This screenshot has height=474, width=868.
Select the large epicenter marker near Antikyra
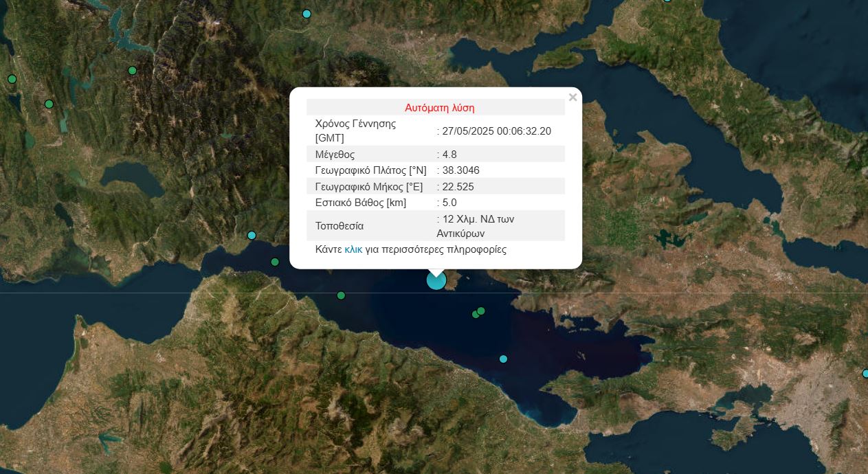pyautogui.click(x=436, y=280)
